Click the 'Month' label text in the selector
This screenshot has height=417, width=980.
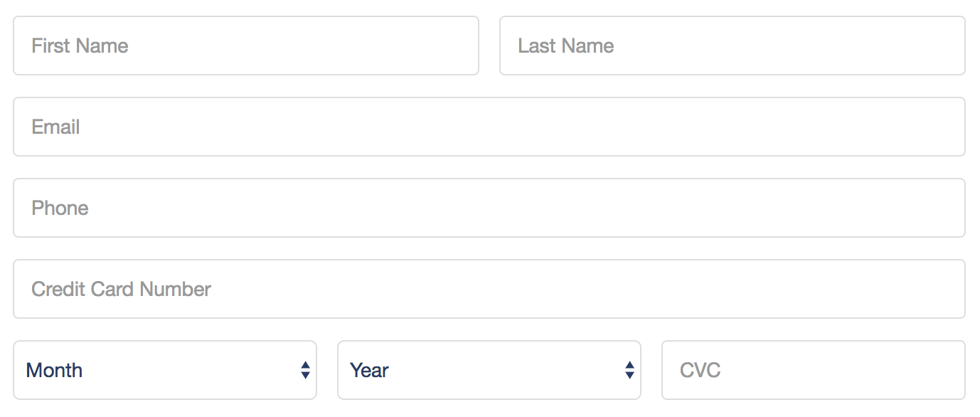[54, 370]
